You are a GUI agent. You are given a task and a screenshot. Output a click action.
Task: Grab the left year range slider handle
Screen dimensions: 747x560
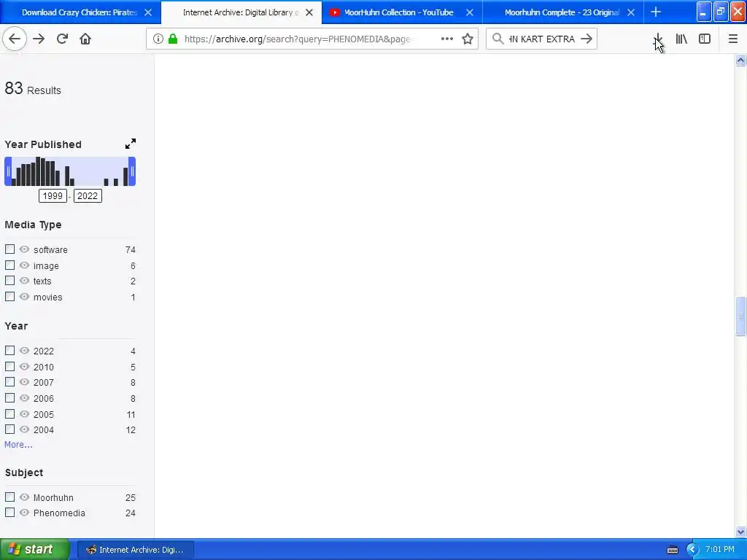point(8,171)
